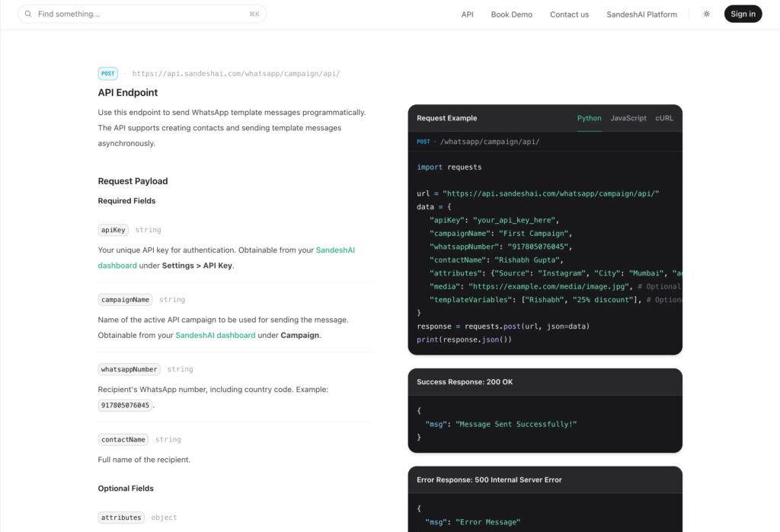The image size is (780, 532).
Task: Click the example number 917805076045 code chip
Action: 125,406
